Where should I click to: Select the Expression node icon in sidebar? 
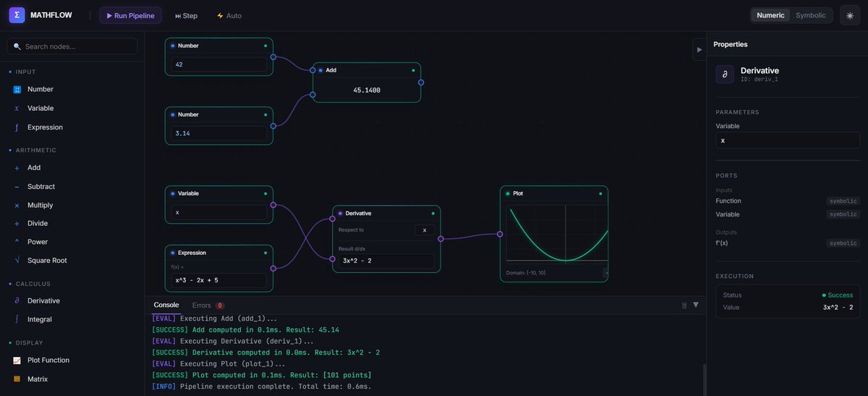(x=17, y=127)
